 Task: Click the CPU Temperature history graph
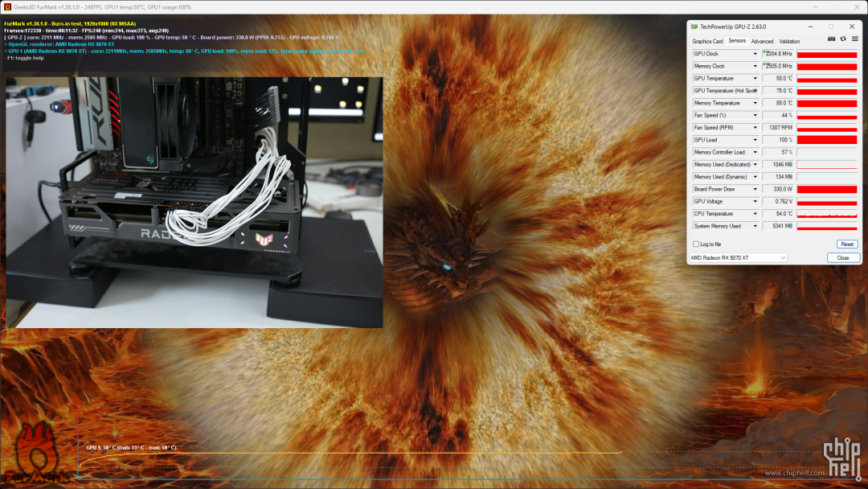coord(827,214)
